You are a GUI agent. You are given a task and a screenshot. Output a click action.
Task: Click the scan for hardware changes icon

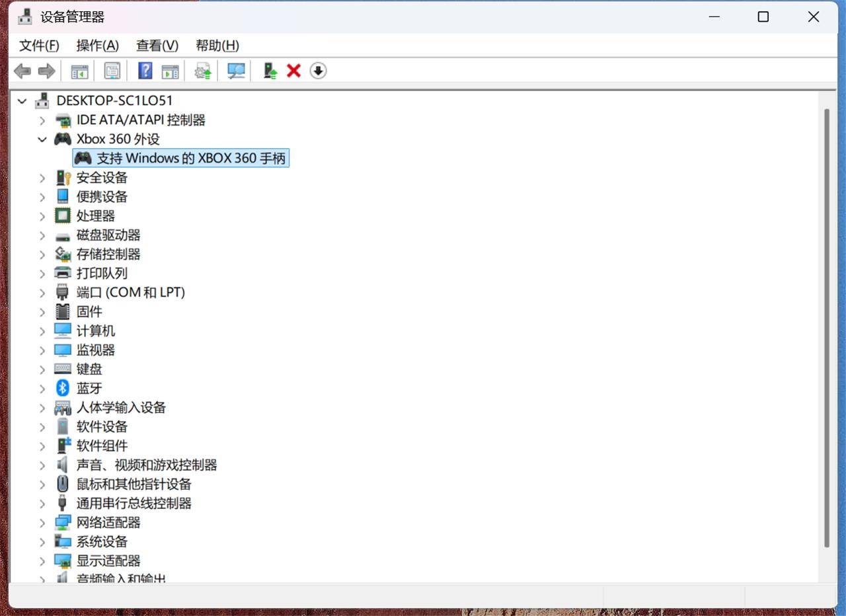[236, 71]
